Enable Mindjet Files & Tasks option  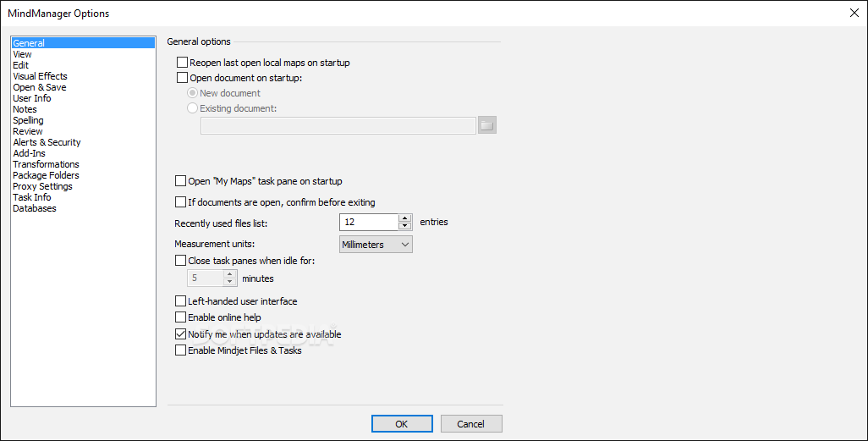point(180,350)
